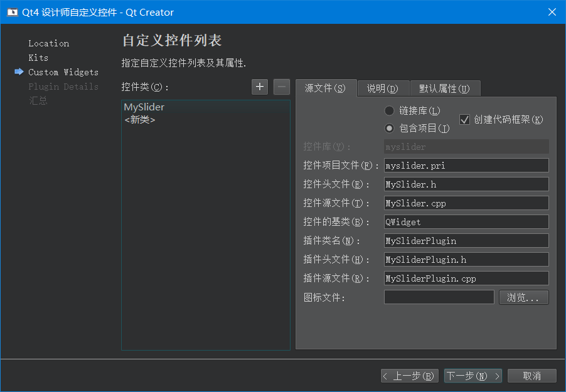Click the empty 图标文件 input field

pyautogui.click(x=439, y=297)
